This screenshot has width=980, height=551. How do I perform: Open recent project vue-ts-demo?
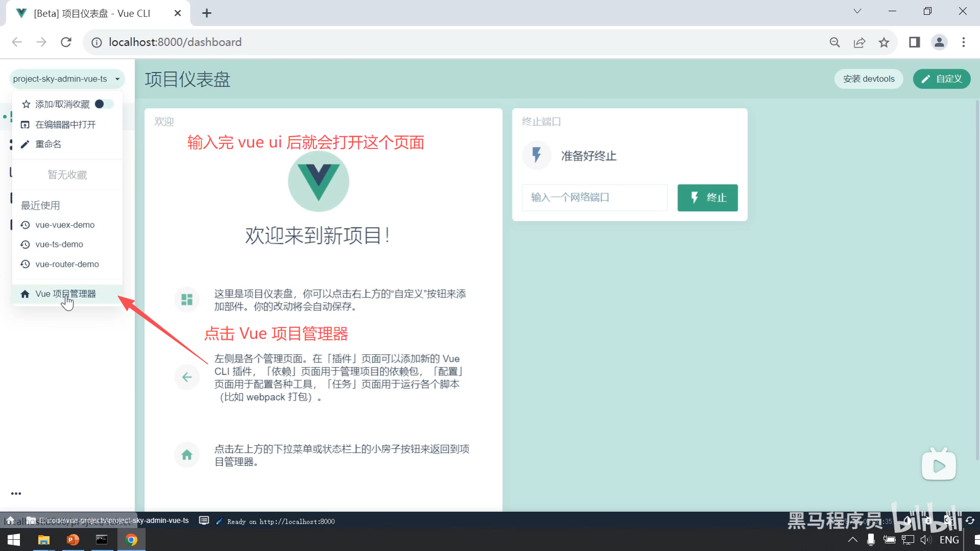59,244
